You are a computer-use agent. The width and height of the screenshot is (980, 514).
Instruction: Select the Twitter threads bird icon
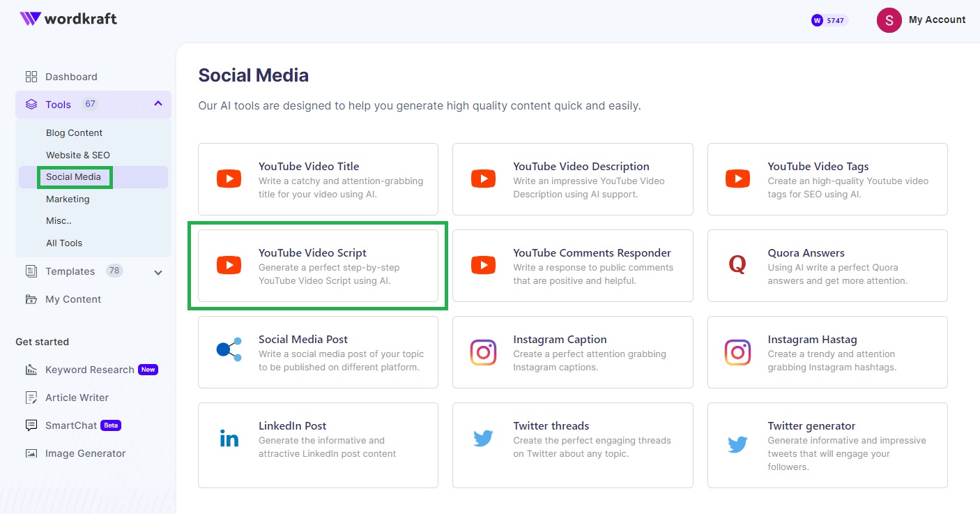point(483,439)
